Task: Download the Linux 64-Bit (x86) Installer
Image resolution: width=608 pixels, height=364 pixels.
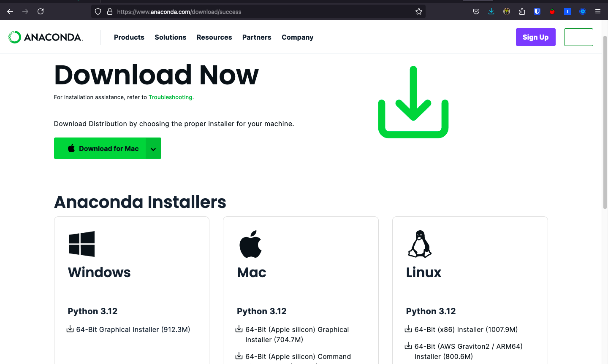Action: pyautogui.click(x=466, y=329)
